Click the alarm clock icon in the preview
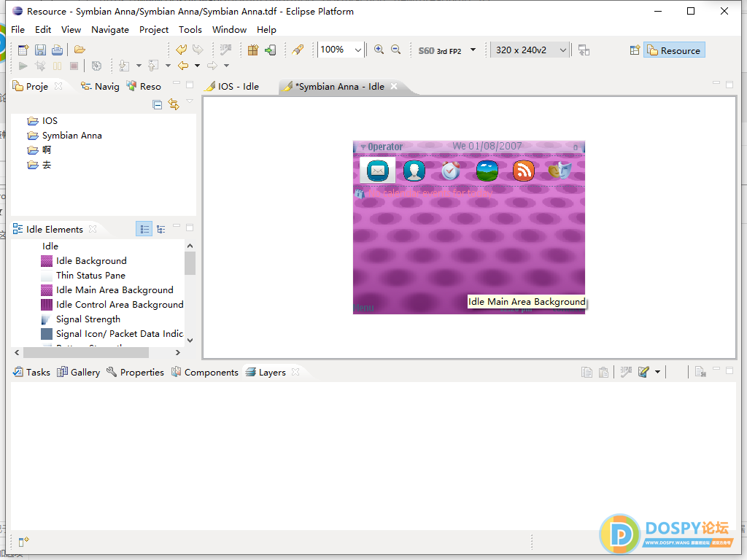The height and width of the screenshot is (560, 747). (450, 171)
